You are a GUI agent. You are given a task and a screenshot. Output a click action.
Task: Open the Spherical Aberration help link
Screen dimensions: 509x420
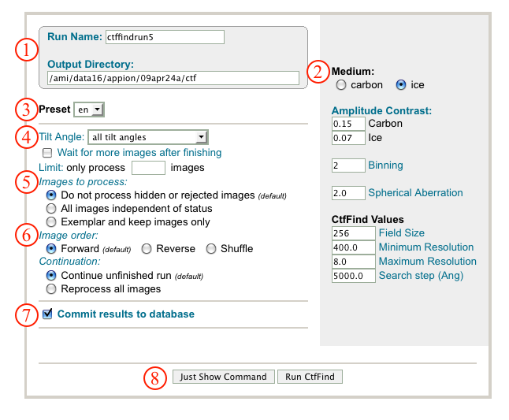[x=415, y=193]
